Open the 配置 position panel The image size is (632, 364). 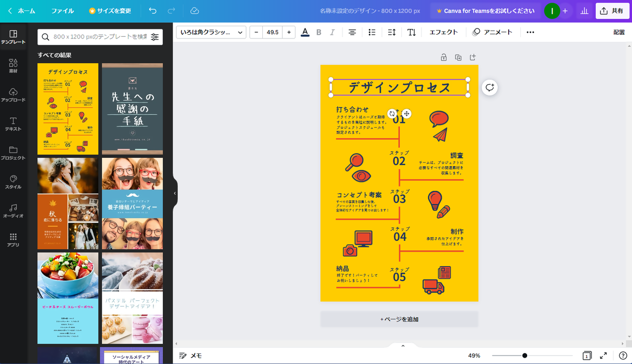coord(619,32)
